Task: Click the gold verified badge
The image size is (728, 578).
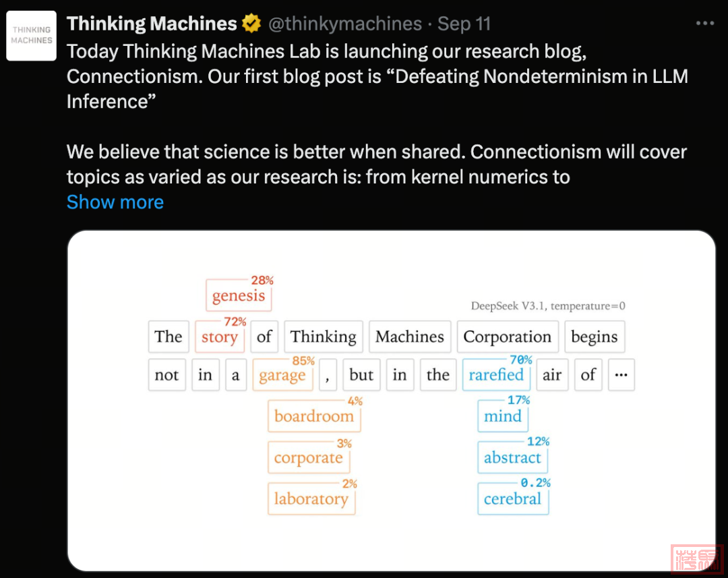Action: [x=251, y=24]
